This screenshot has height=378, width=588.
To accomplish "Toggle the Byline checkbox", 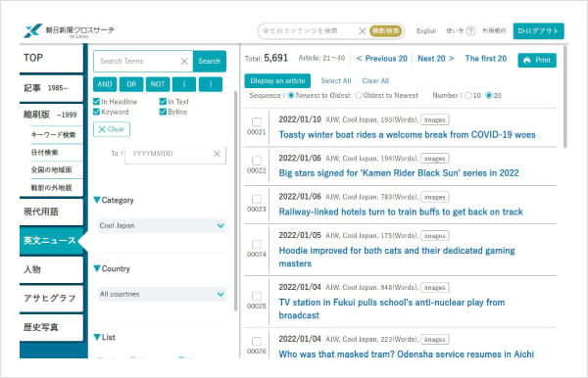I will pyautogui.click(x=163, y=112).
